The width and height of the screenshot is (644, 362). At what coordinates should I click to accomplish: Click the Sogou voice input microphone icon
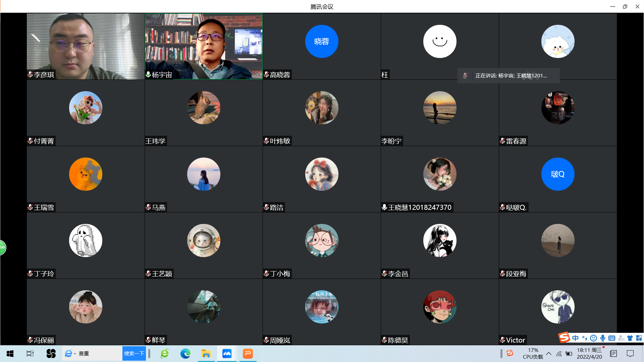click(x=603, y=338)
